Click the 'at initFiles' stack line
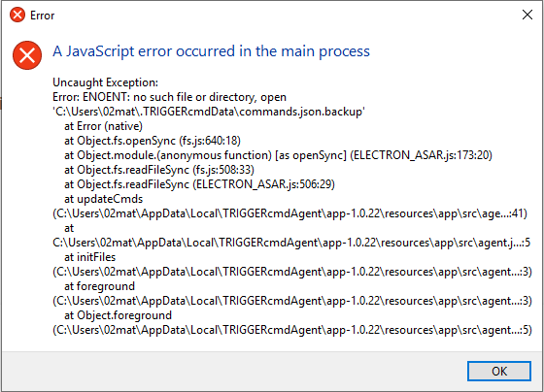The width and height of the screenshot is (544, 392). (89, 257)
